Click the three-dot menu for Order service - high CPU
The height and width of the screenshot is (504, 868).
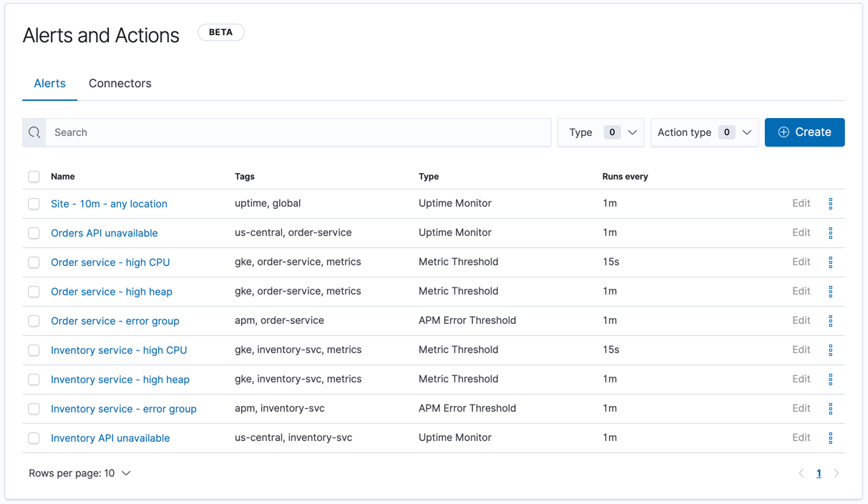pyautogui.click(x=831, y=262)
